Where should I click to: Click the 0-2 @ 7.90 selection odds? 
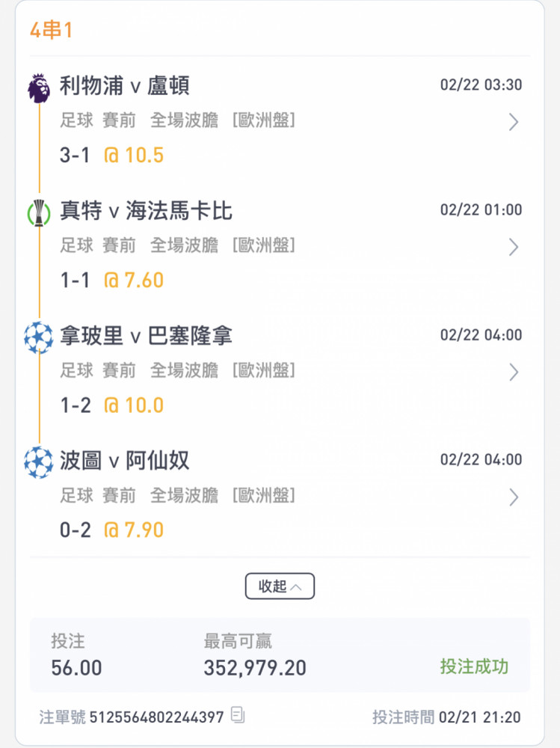(x=111, y=530)
